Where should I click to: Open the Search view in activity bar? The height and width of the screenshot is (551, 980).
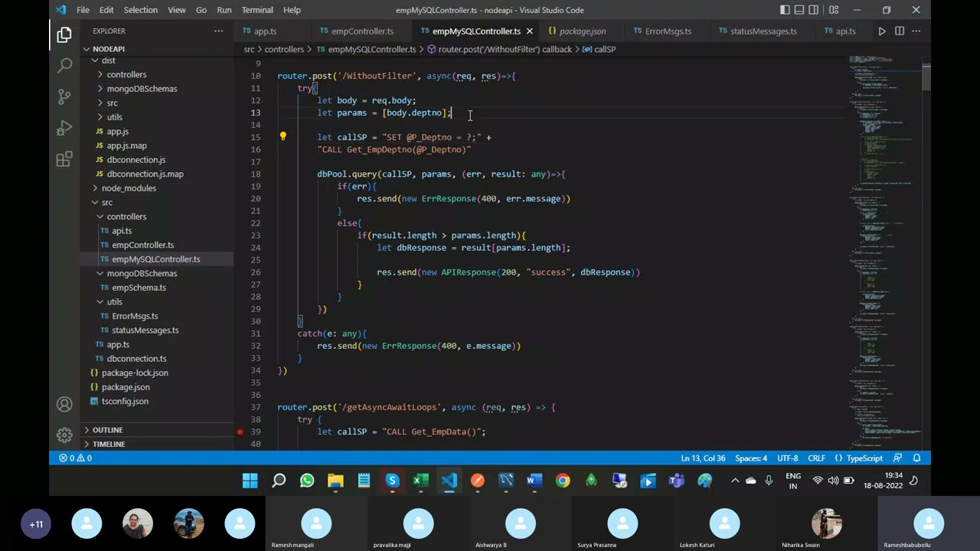point(64,66)
